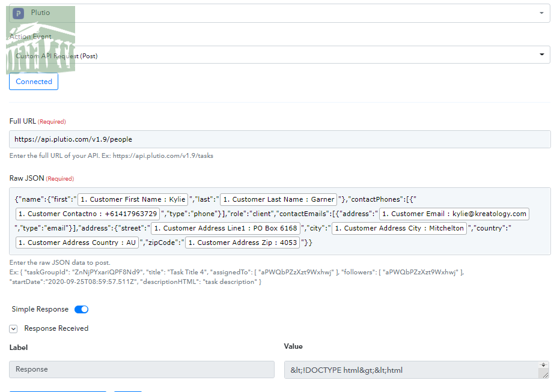Click the "Enter the raw JSON data to post." hint

pos(59,262)
